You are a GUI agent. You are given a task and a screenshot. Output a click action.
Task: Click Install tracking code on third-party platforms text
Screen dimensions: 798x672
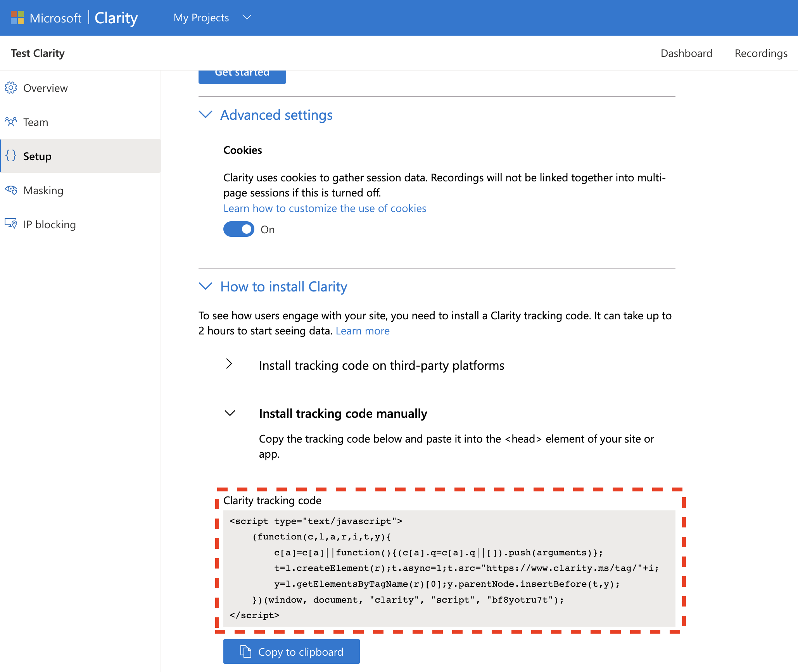tap(382, 365)
